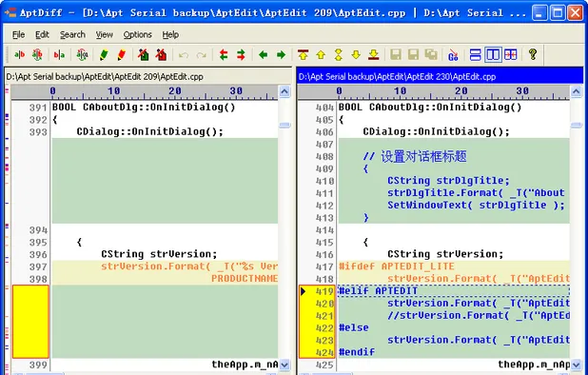588x375 pixels.
Task: Open the Options menu
Action: [137, 35]
